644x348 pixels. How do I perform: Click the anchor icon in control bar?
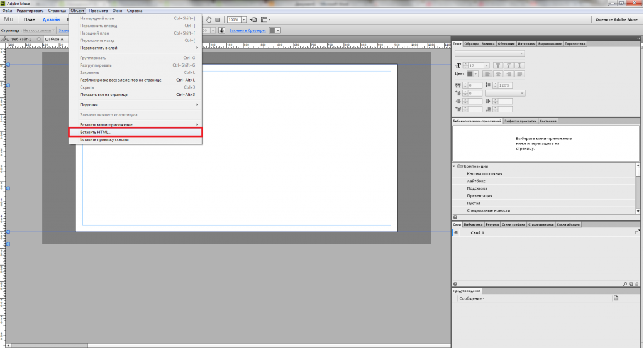point(221,30)
